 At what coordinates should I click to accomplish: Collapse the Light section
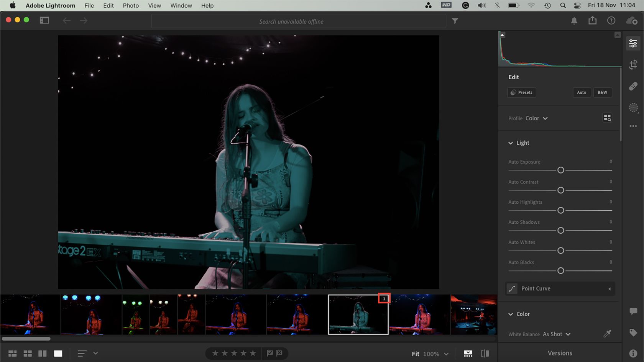(x=511, y=143)
